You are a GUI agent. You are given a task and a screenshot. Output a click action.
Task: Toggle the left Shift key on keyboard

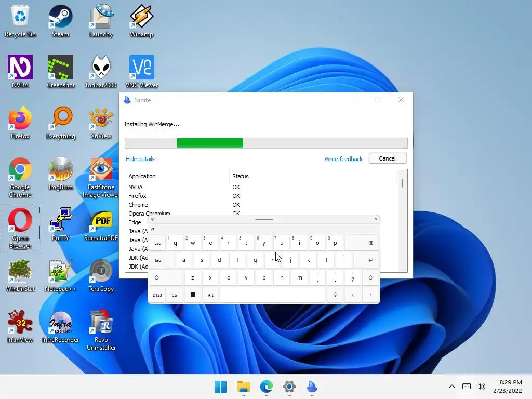pos(166,277)
